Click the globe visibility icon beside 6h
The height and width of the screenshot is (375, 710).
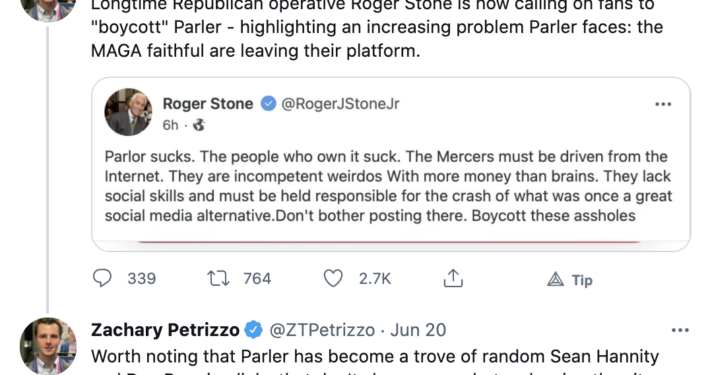[199, 125]
